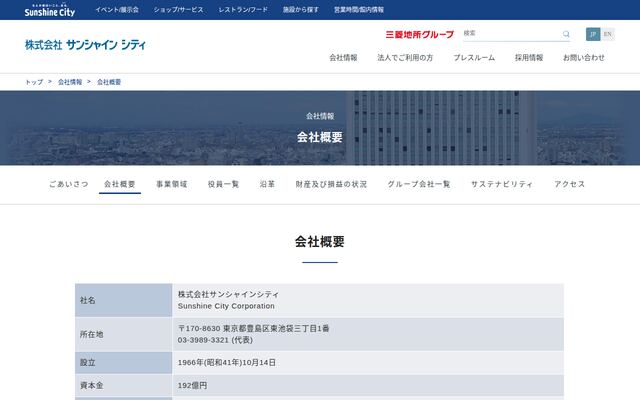Open 採用情報 navigation item

click(529, 58)
